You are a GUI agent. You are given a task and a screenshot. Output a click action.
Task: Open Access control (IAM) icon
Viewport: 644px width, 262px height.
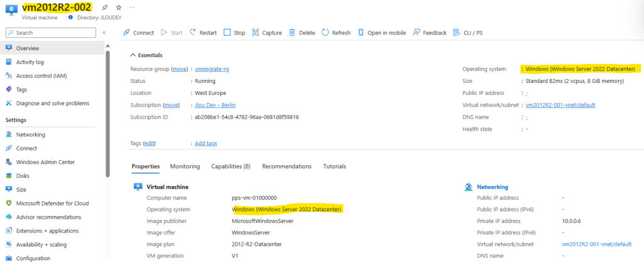point(9,76)
